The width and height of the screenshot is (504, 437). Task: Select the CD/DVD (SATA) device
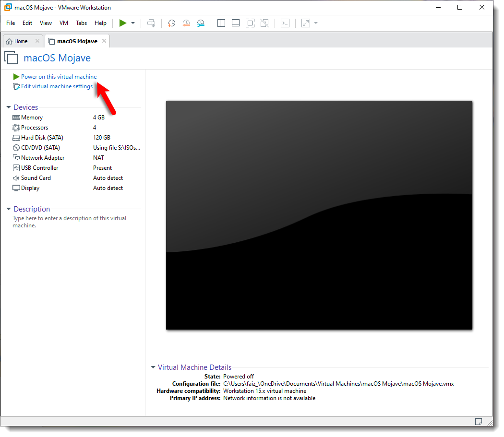pos(76,148)
